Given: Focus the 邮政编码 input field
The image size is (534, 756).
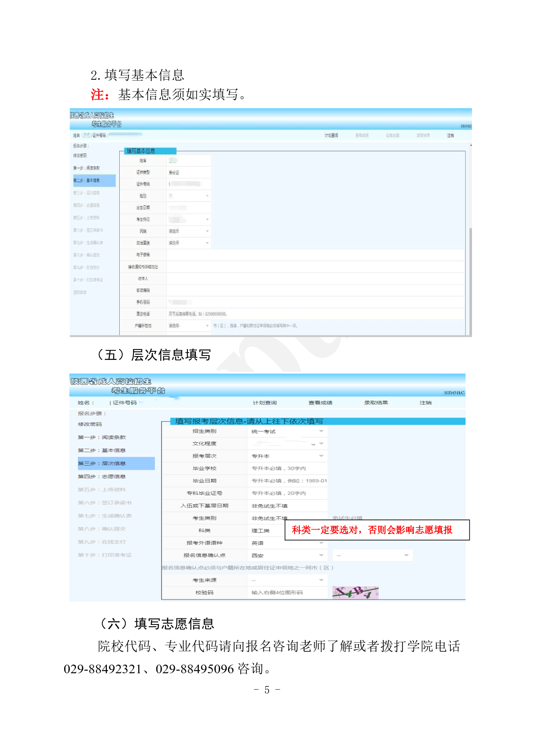Looking at the screenshot, I should [x=315, y=291].
